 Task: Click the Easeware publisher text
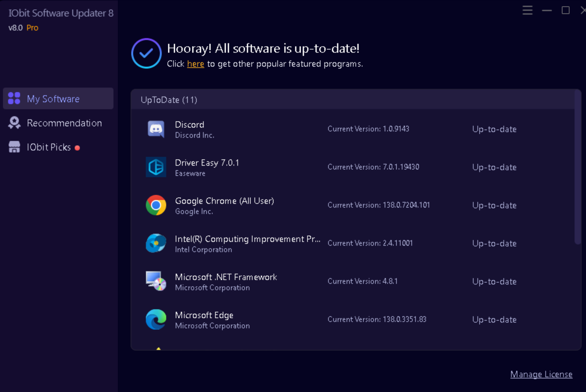(190, 173)
